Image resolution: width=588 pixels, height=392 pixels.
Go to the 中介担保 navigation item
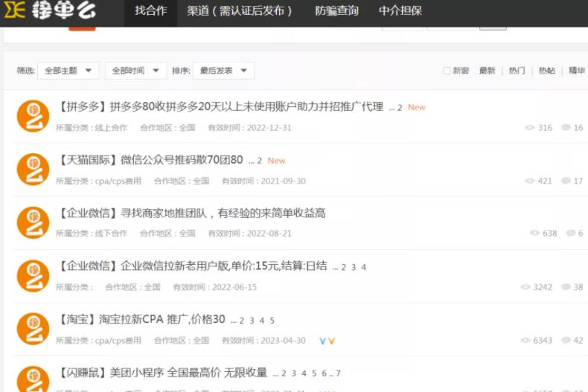click(x=400, y=11)
